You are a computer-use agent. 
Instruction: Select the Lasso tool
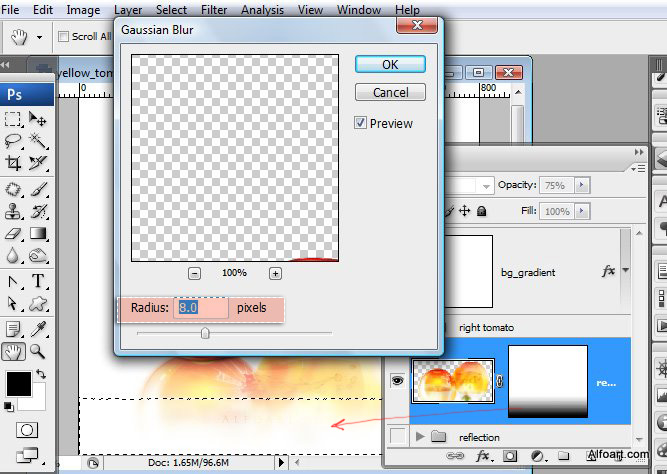[14, 141]
